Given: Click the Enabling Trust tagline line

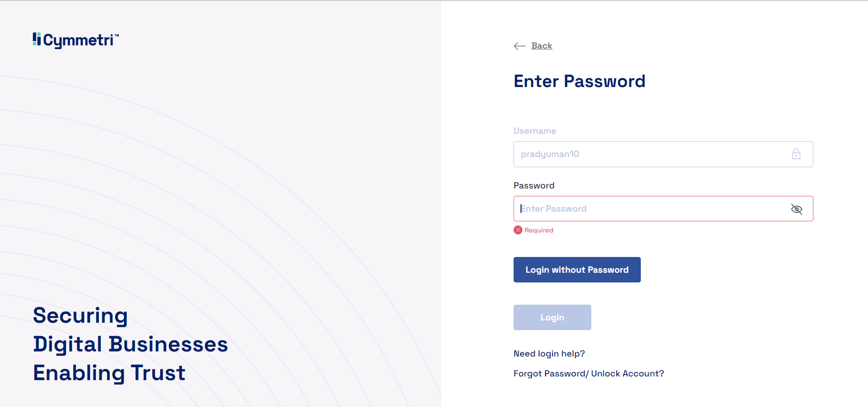Looking at the screenshot, I should pyautogui.click(x=109, y=373).
